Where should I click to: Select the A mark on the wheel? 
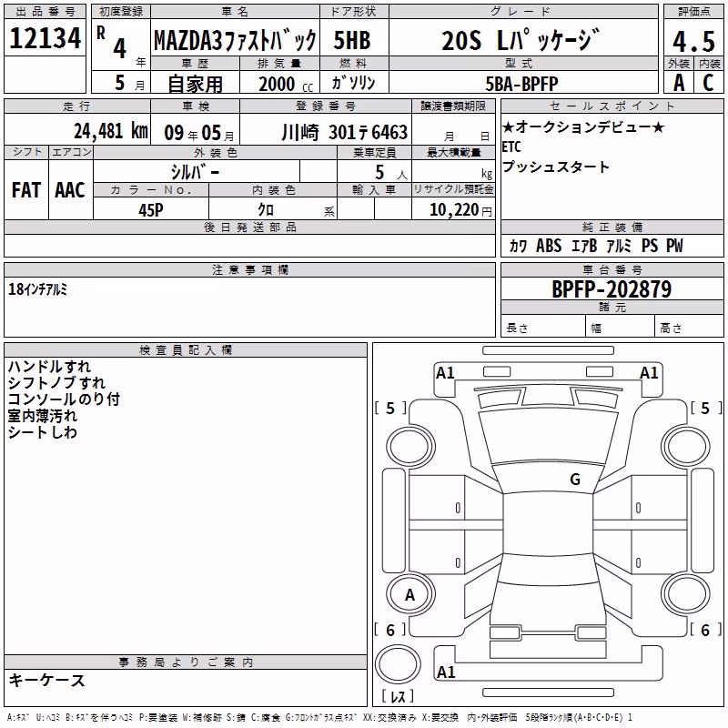(410, 595)
